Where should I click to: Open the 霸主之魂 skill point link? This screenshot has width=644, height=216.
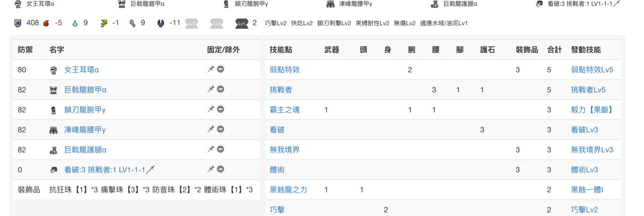[285, 110]
